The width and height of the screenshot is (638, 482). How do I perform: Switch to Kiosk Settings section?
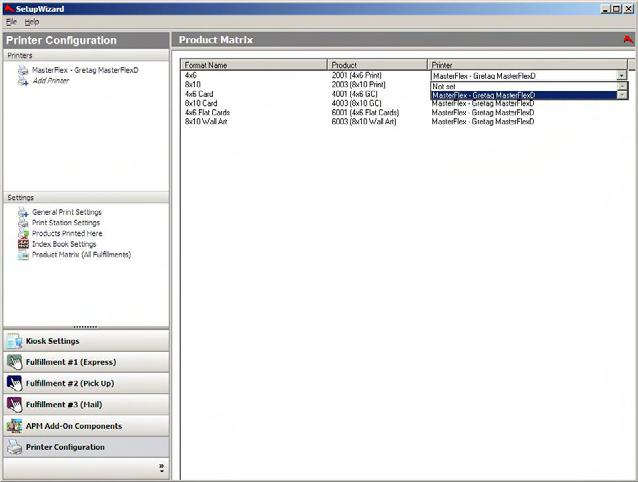86,341
